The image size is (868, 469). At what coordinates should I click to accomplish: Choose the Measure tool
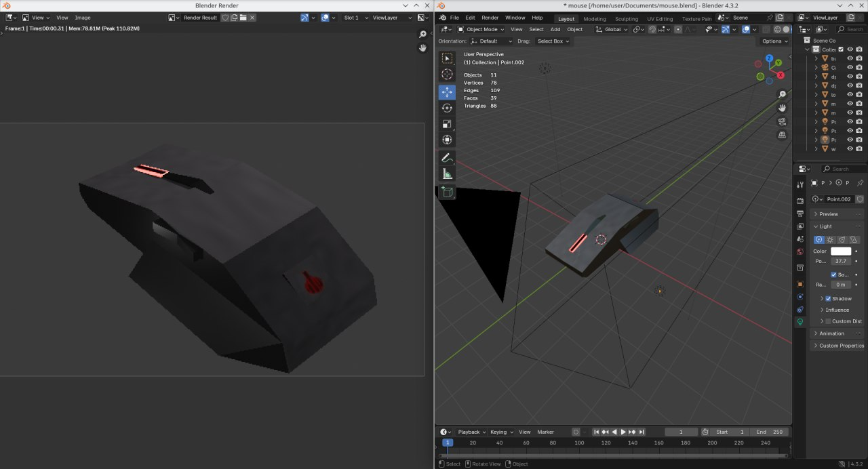coord(447,174)
